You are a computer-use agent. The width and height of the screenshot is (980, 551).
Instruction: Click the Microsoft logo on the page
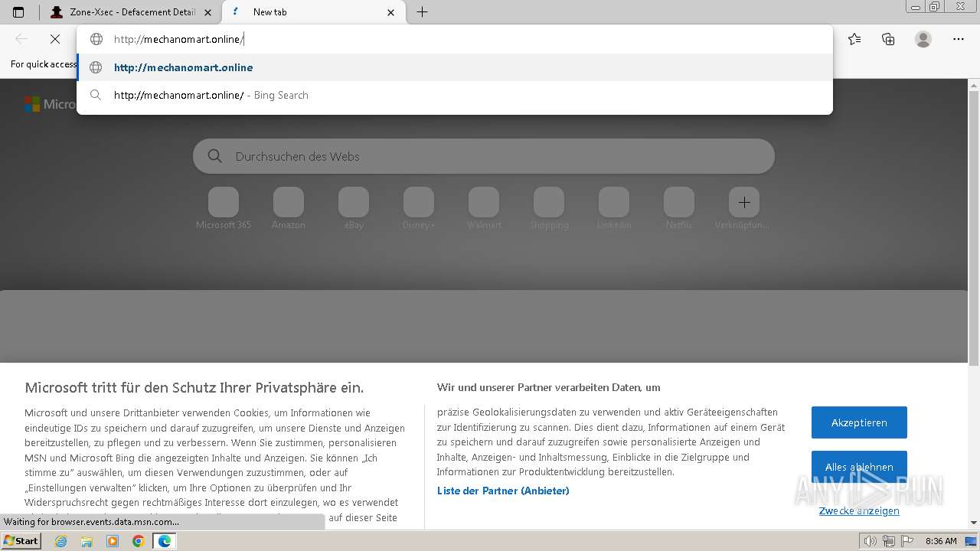pyautogui.click(x=31, y=104)
